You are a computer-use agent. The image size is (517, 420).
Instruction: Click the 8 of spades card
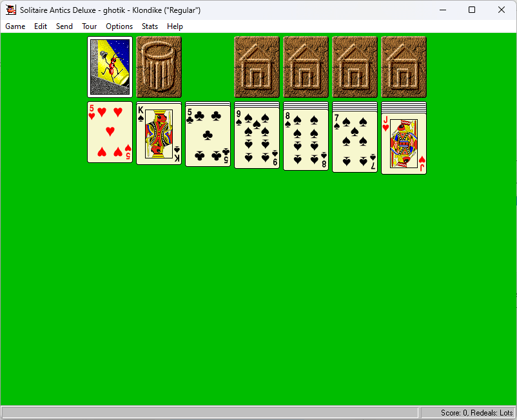pos(306,140)
